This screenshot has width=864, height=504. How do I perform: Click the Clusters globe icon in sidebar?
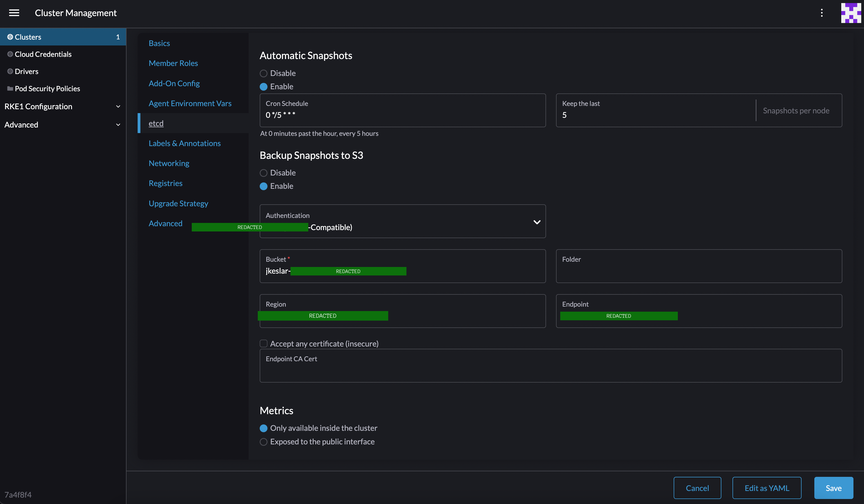[x=10, y=37]
